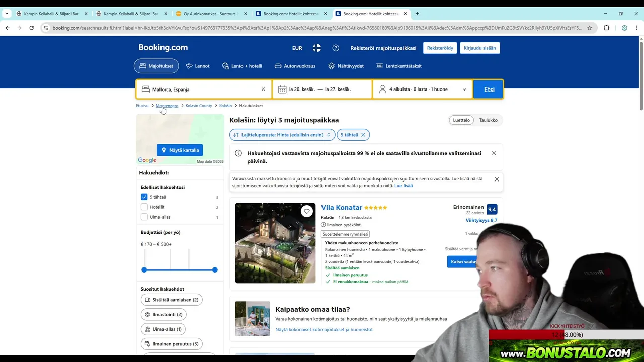Click the left budget slider handle
Image resolution: width=644 pixels, height=362 pixels.
point(144,270)
